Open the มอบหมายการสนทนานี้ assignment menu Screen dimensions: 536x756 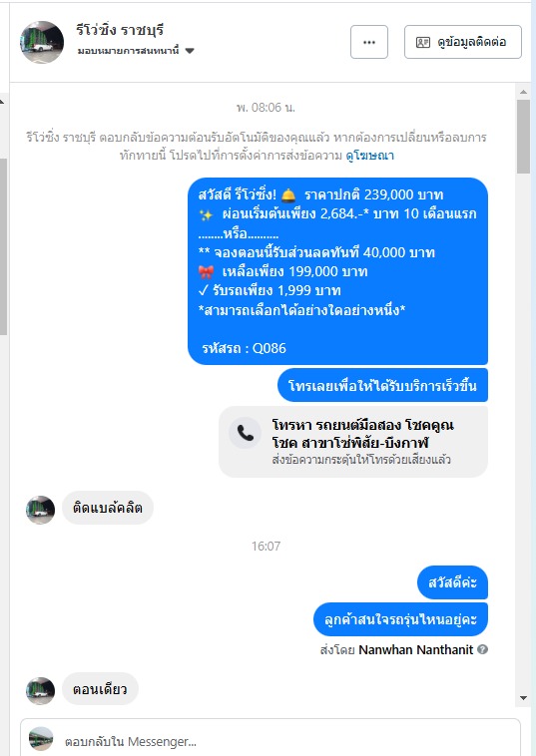pos(136,51)
